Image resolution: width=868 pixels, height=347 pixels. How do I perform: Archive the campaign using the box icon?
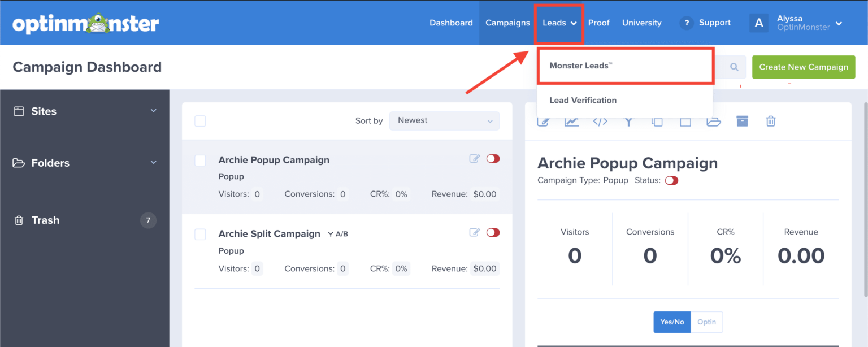click(x=742, y=121)
